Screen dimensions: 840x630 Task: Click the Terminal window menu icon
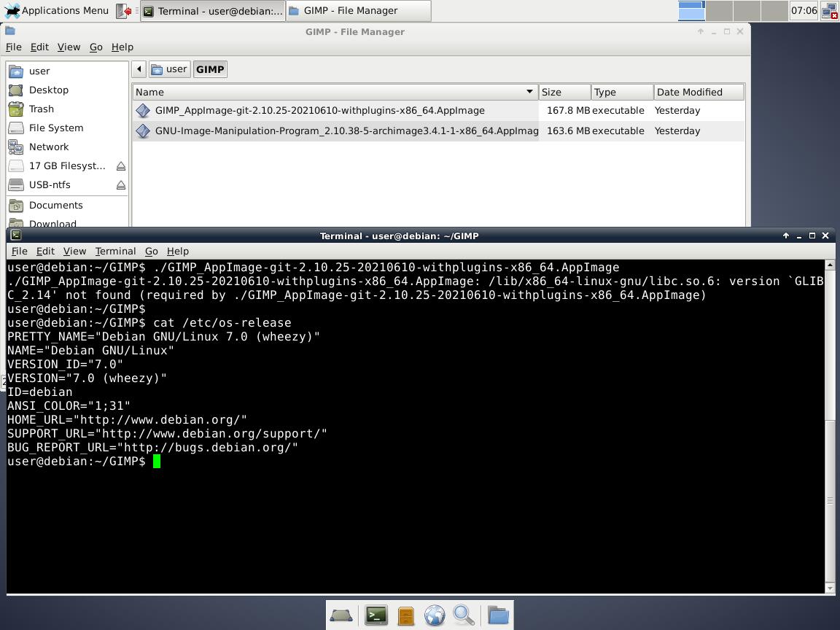(16, 236)
